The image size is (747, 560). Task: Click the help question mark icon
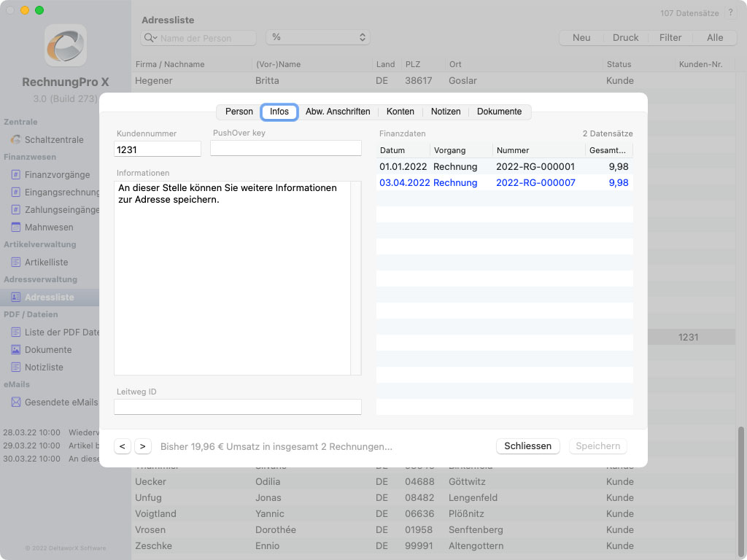731,13
